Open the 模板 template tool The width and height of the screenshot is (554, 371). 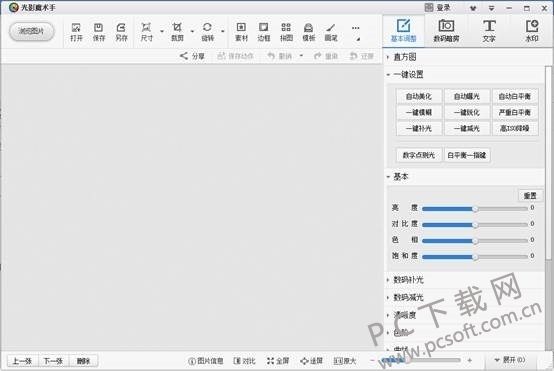(x=308, y=32)
